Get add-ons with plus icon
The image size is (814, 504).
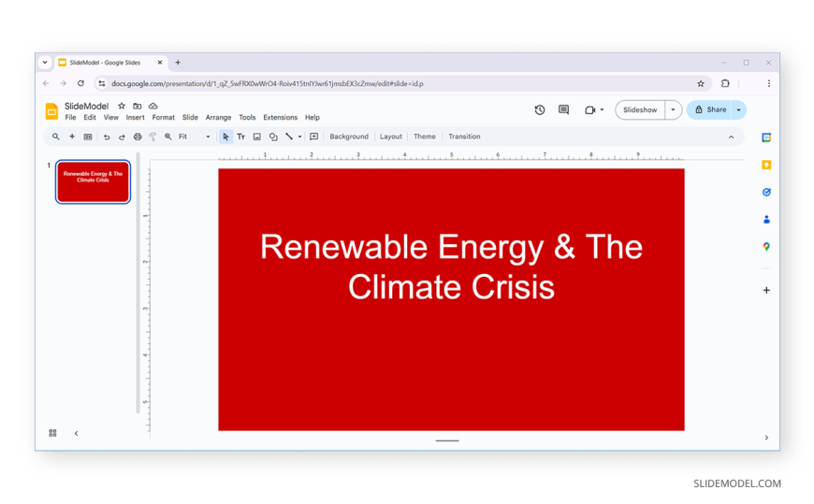pyautogui.click(x=766, y=290)
